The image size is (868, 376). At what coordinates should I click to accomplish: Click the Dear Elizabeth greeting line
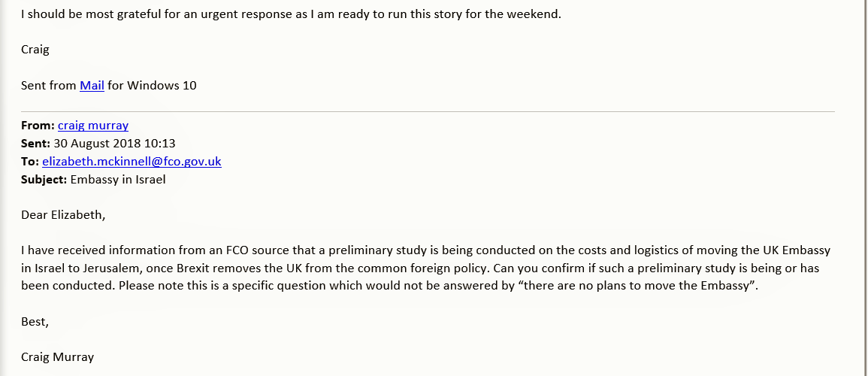point(64,215)
